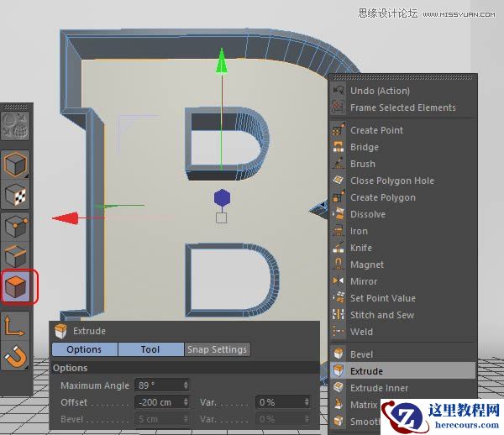
Task: Click the Set Point Value icon
Action: coord(339,298)
